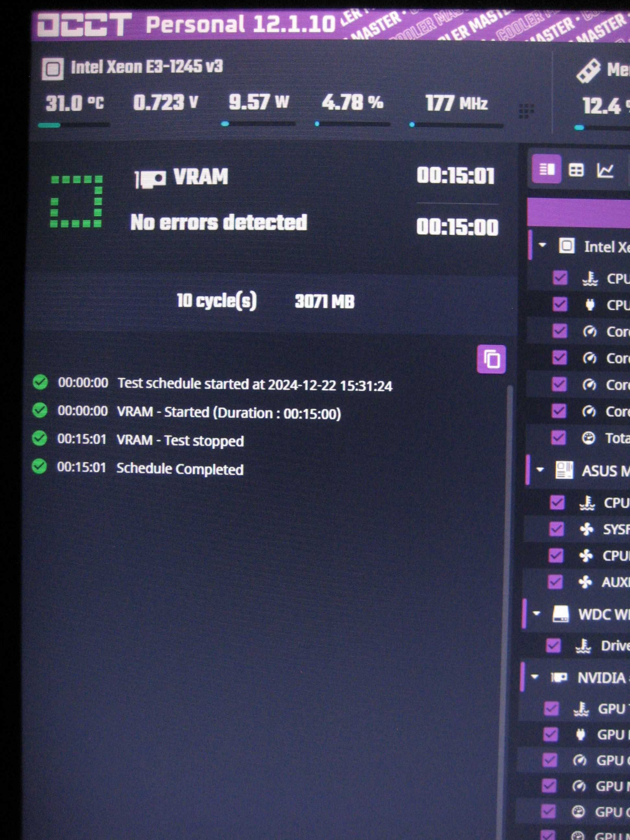The height and width of the screenshot is (840, 630).
Task: Click the thermometer icon on the GPU T row
Action: [581, 709]
